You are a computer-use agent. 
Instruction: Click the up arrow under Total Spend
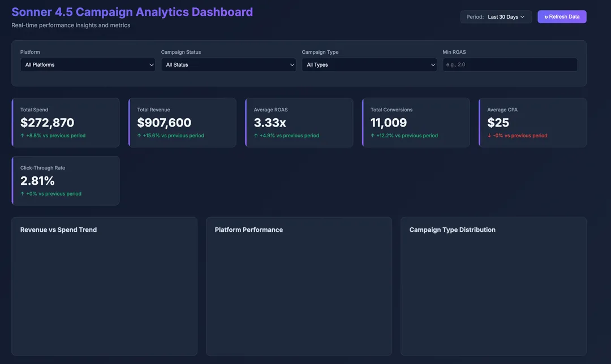(x=22, y=136)
